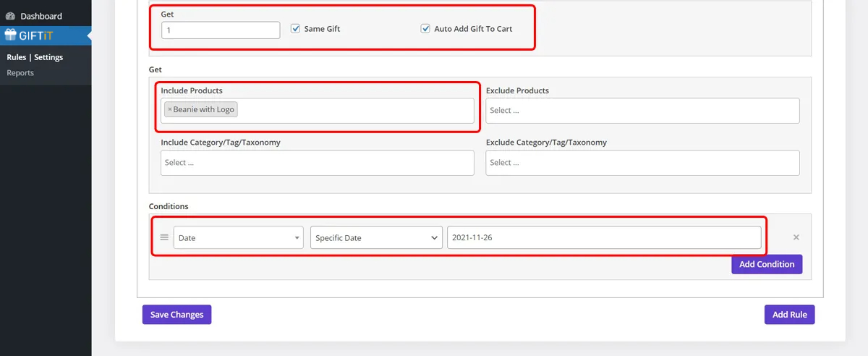Click the Add Condition button
Image resolution: width=868 pixels, height=356 pixels.
(x=766, y=264)
